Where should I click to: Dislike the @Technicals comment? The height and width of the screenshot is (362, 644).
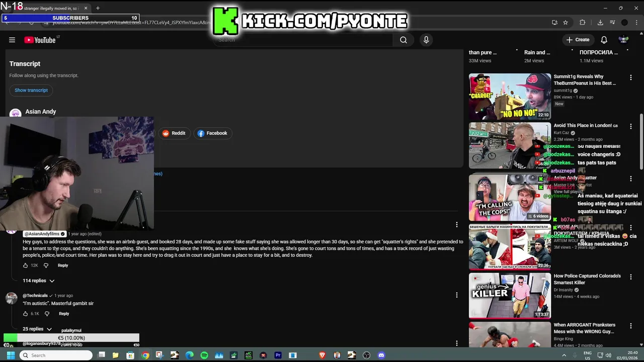(47, 314)
